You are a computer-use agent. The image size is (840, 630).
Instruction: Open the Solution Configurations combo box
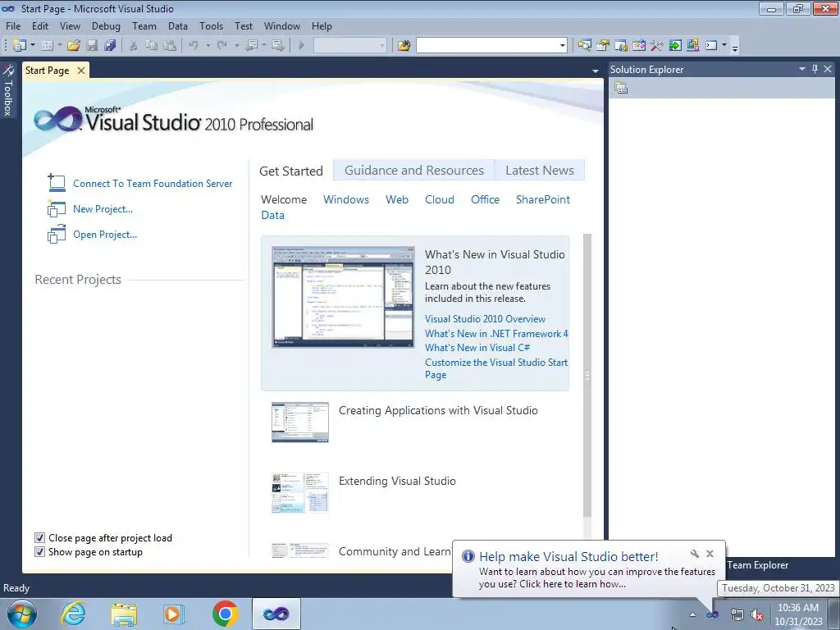349,46
